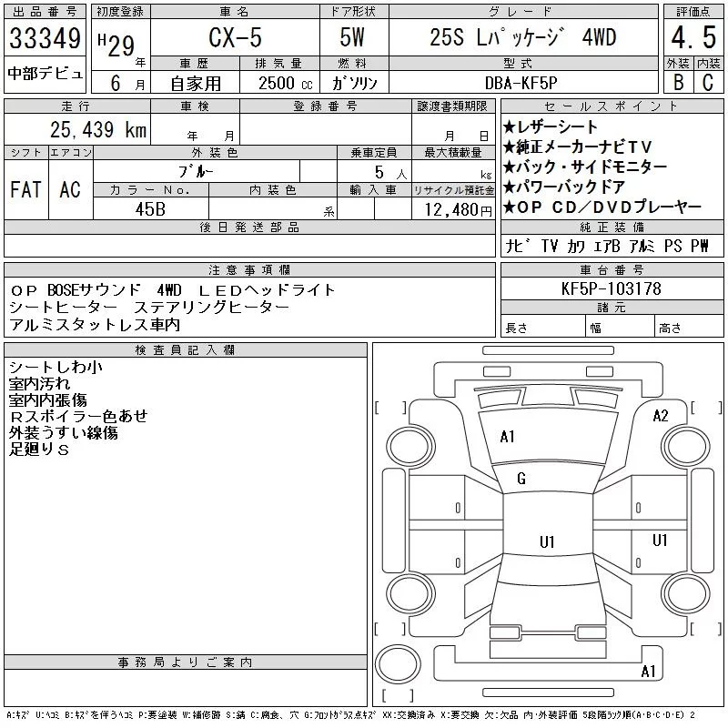Click fuel type ガソリン
Viewport: 728px width, 728px height.
pos(354,83)
